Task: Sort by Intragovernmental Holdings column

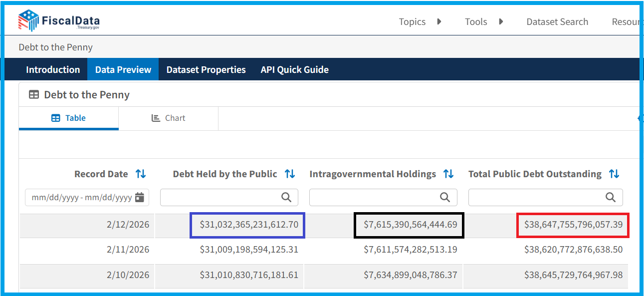Action: 448,174
